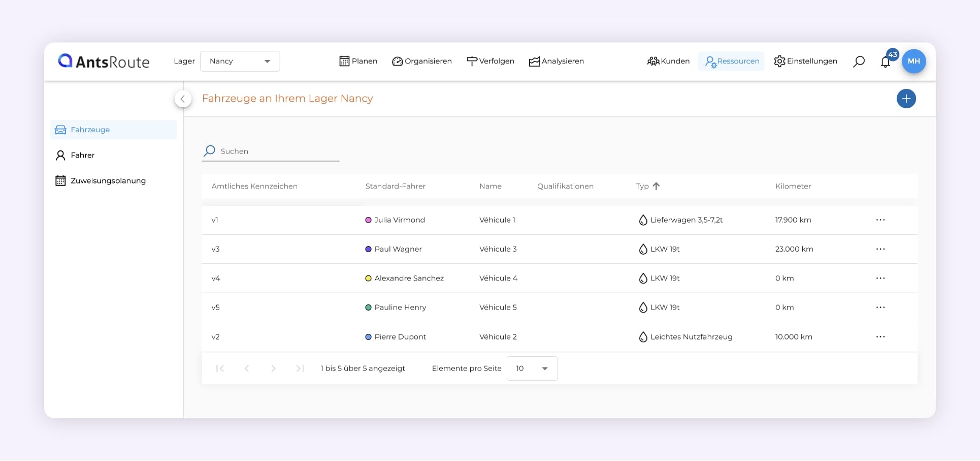The width and height of the screenshot is (980, 461).
Task: Click the blue plus add vehicle button
Action: [x=906, y=99]
